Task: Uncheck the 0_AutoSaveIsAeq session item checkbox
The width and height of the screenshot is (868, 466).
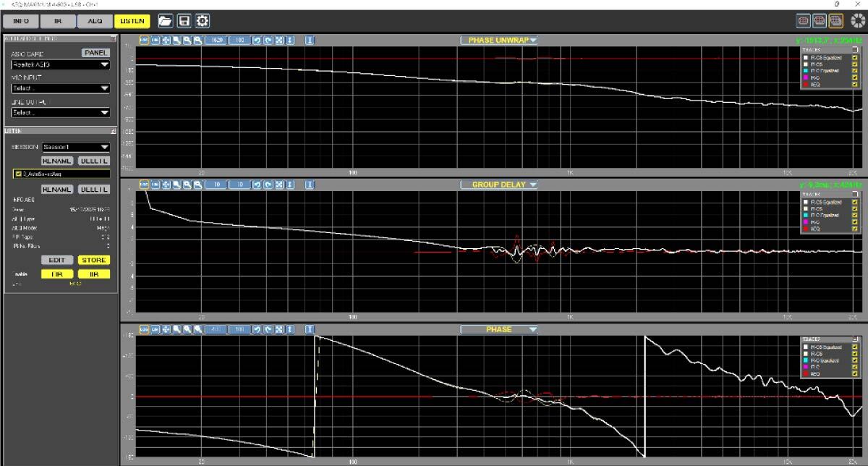Action: tap(17, 174)
